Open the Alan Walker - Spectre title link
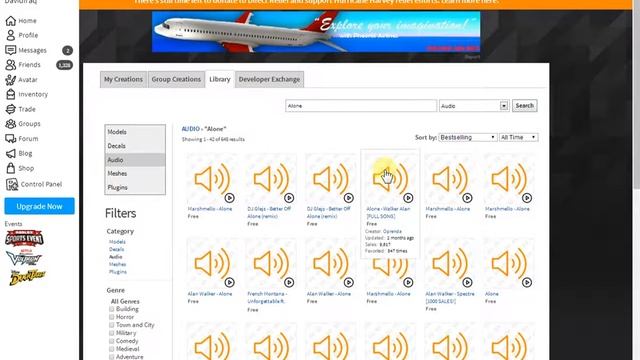This screenshot has height=360, width=640. coord(450,297)
